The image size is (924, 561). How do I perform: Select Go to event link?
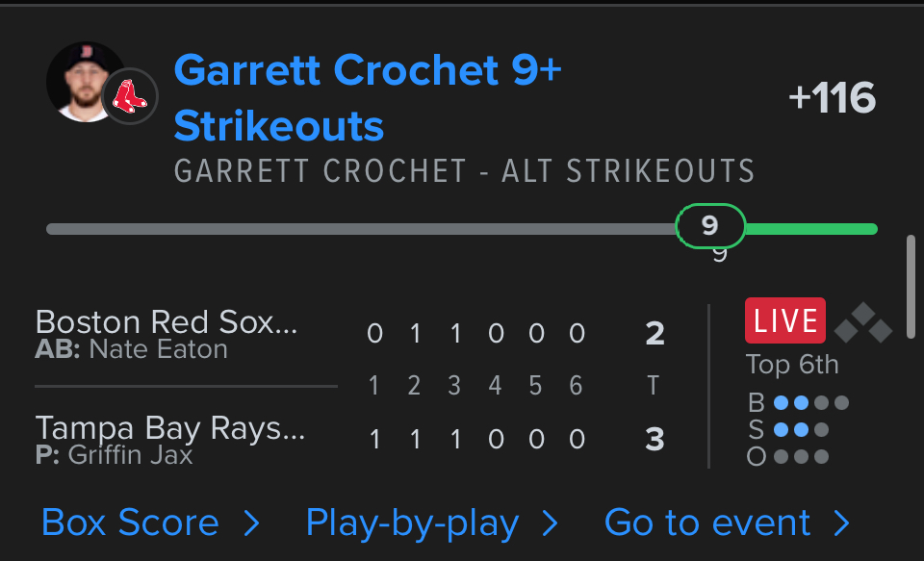(707, 523)
